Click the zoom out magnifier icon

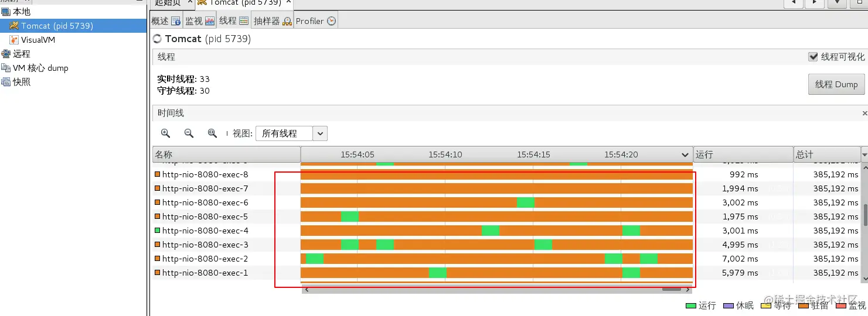(189, 133)
